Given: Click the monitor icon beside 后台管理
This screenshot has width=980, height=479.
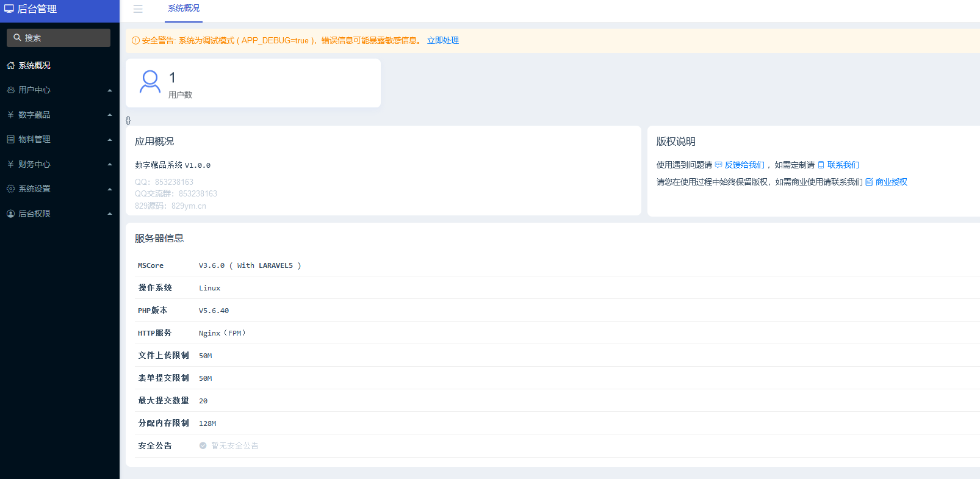Looking at the screenshot, I should [9, 9].
